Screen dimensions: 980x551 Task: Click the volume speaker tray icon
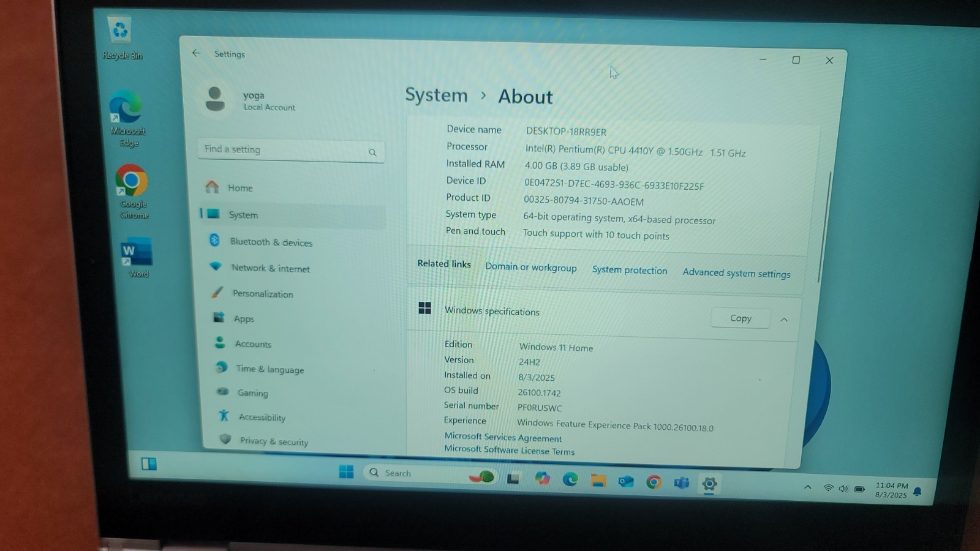(843, 489)
